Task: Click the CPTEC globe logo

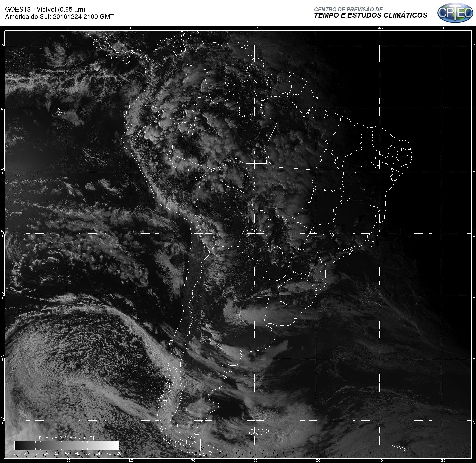Action: point(455,13)
